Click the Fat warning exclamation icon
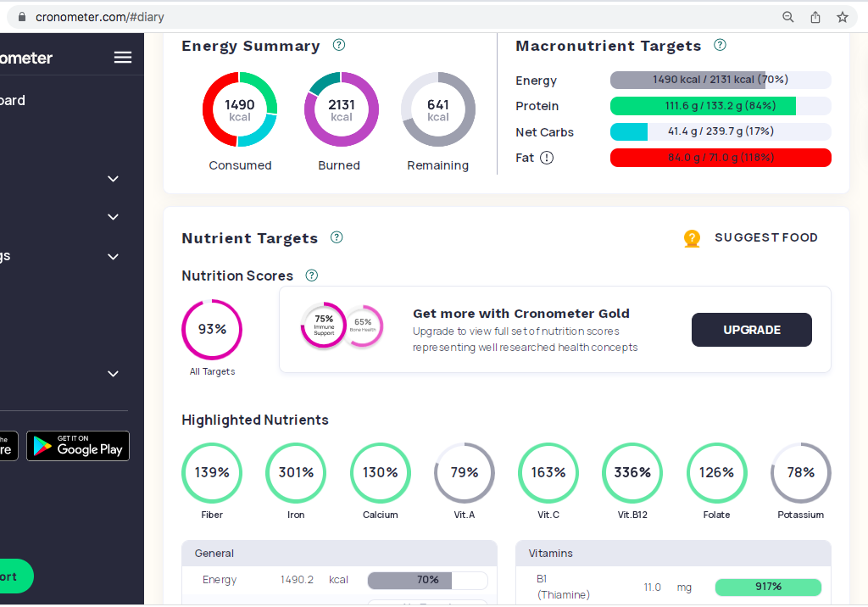868x607 pixels. 547,158
